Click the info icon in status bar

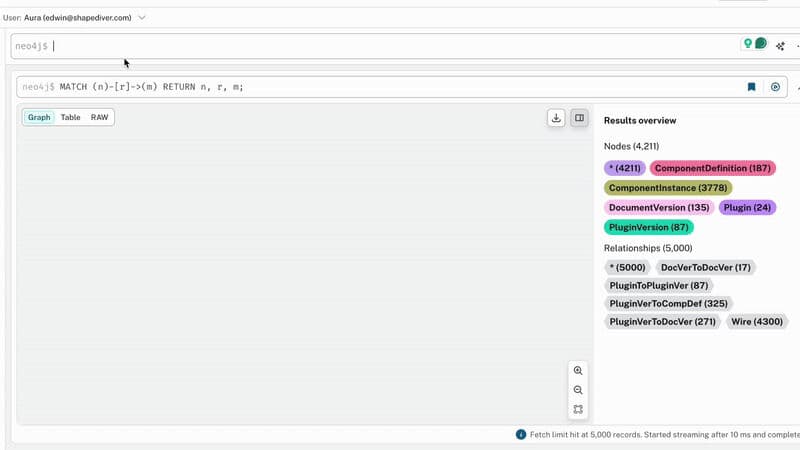click(520, 434)
